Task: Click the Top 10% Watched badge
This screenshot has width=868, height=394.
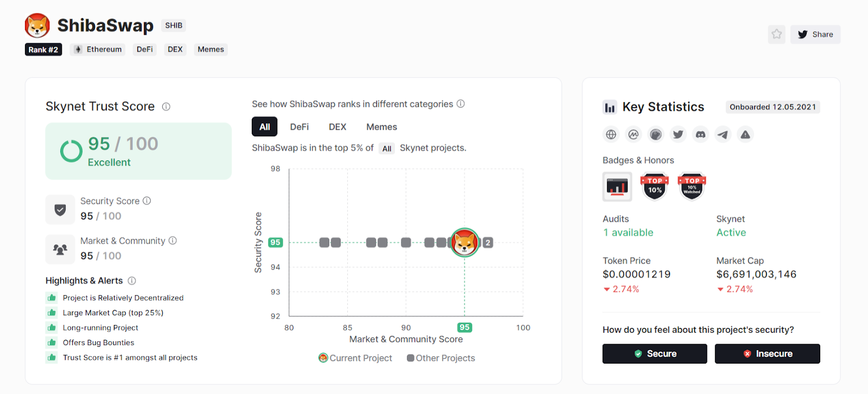Action: [692, 186]
